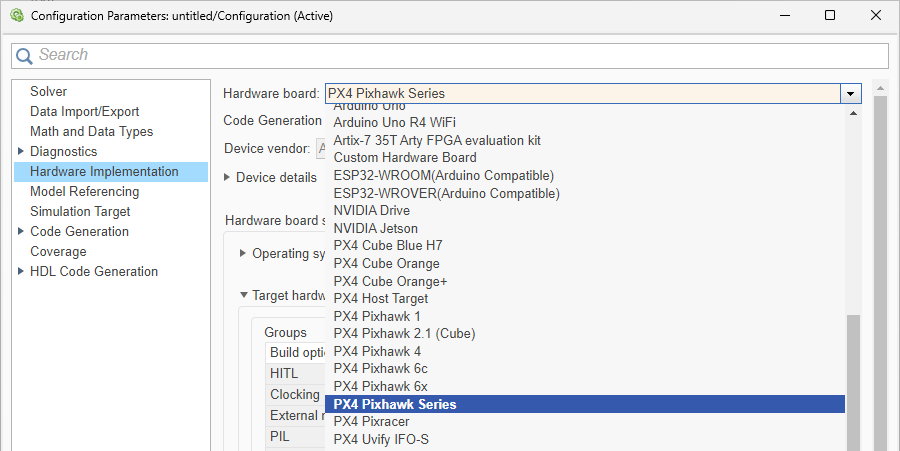The height and width of the screenshot is (451, 900).
Task: Open the Data Import/Export pane
Action: click(84, 112)
